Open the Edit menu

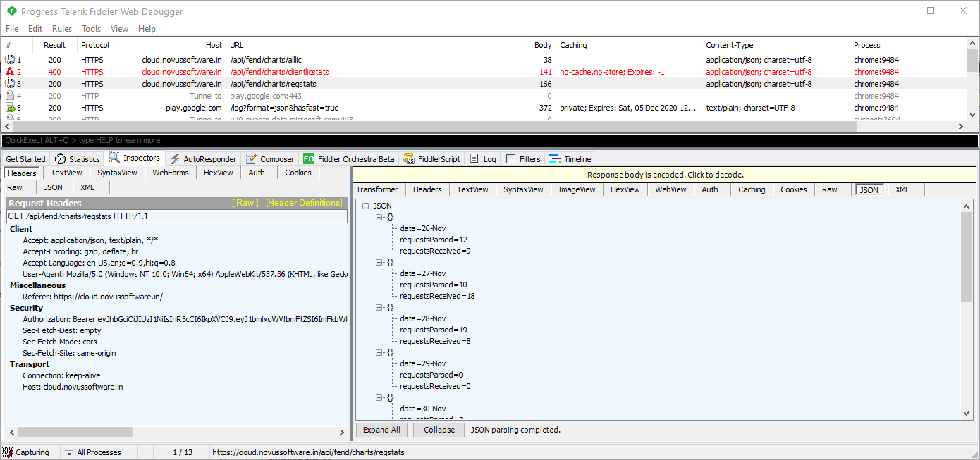tap(35, 29)
